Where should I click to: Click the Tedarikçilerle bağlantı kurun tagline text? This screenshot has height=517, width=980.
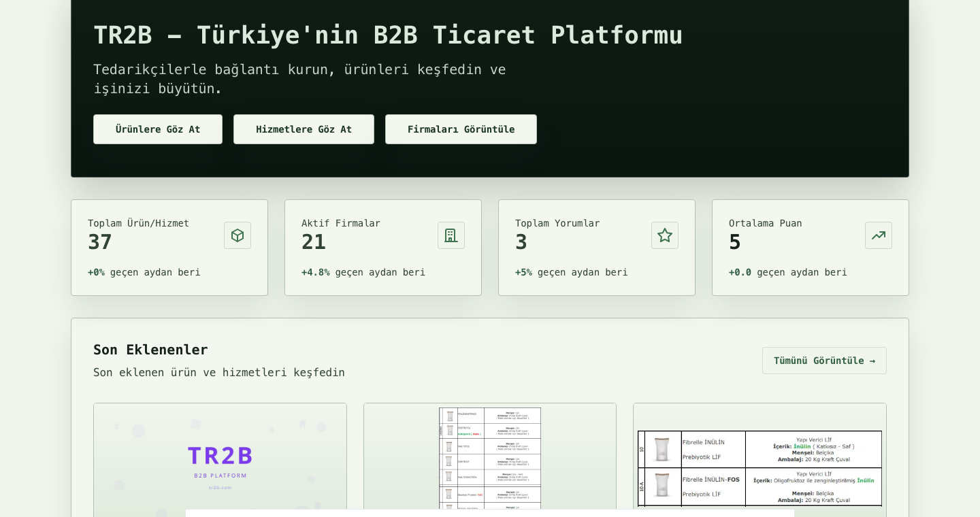click(x=299, y=79)
